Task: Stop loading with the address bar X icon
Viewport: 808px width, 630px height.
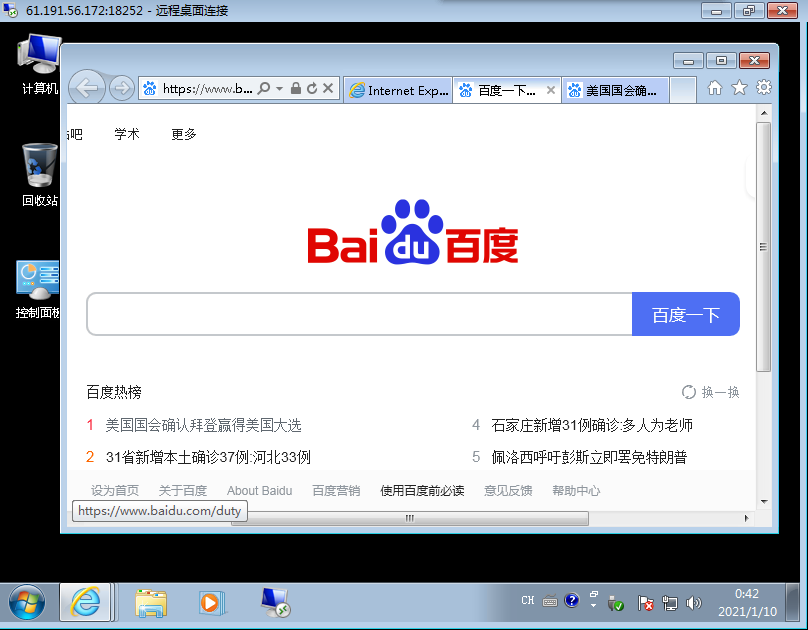Action: [x=328, y=88]
